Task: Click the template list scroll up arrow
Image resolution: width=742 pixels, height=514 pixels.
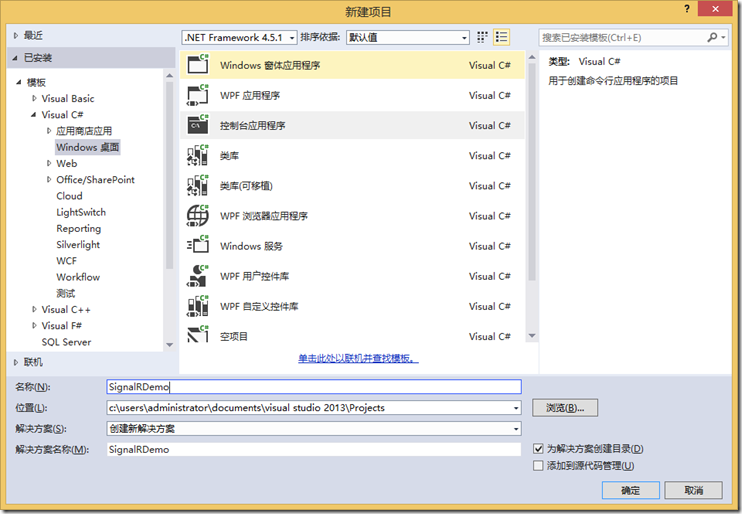Action: coord(532,57)
